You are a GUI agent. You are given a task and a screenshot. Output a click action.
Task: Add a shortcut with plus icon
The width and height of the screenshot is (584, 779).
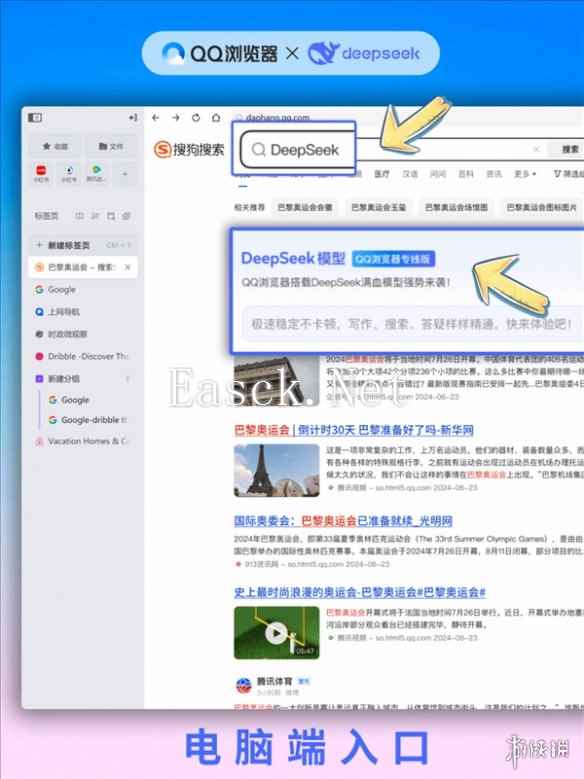(125, 174)
